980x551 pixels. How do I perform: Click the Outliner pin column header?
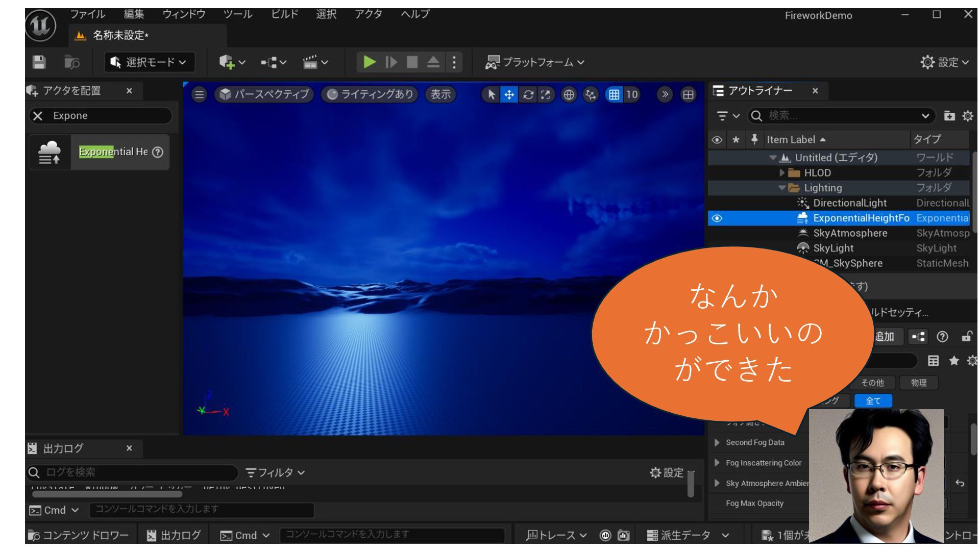(754, 139)
